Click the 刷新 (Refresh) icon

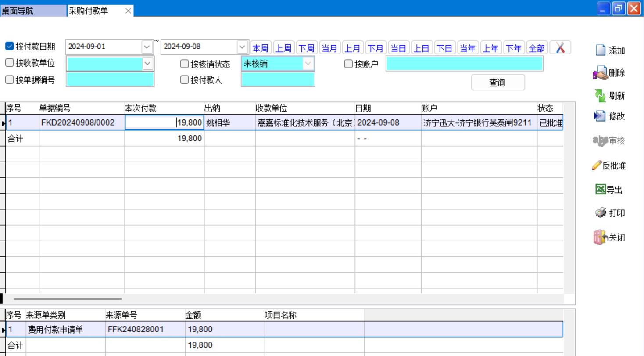(x=600, y=95)
